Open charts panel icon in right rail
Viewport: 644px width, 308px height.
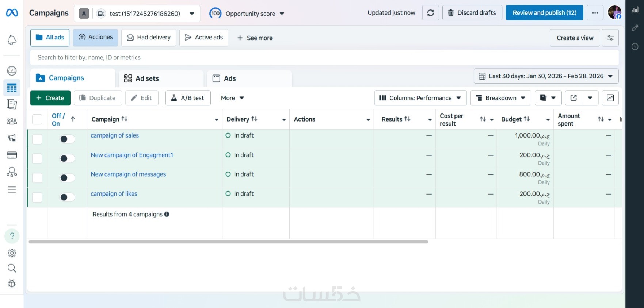(635, 10)
